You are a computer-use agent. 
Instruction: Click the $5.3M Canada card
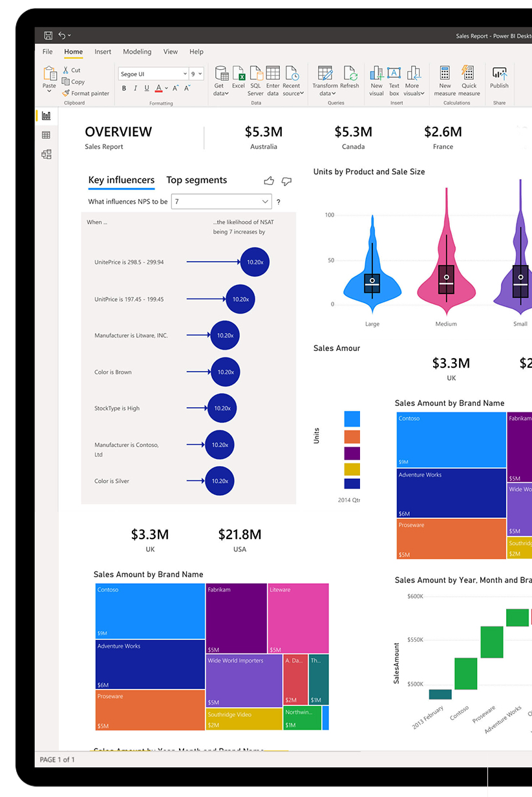[x=353, y=138]
